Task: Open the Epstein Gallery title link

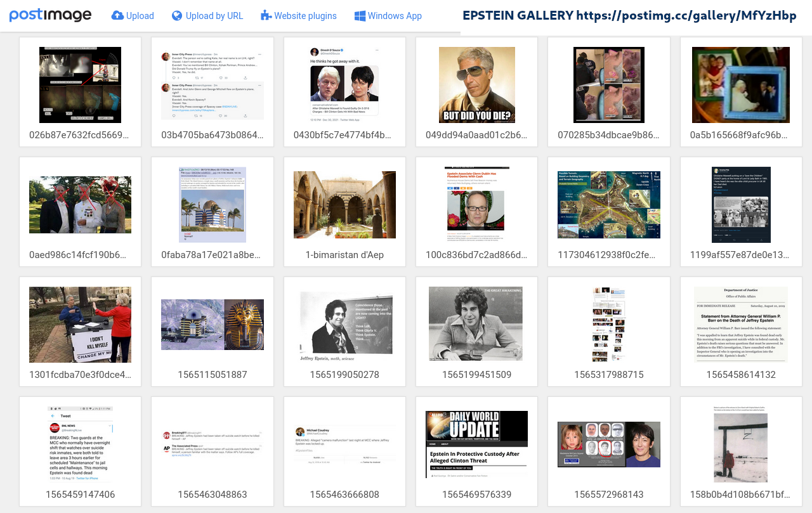Action: pos(629,16)
